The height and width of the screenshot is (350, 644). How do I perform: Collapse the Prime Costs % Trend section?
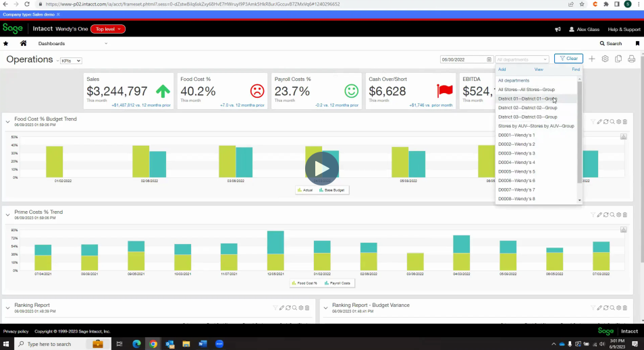pos(8,215)
